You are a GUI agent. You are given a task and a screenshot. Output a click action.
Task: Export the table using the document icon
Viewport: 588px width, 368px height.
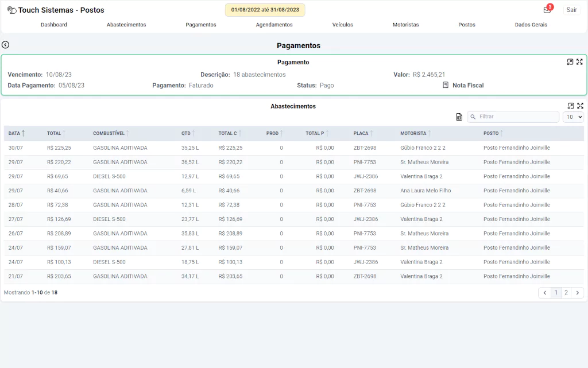coord(459,117)
